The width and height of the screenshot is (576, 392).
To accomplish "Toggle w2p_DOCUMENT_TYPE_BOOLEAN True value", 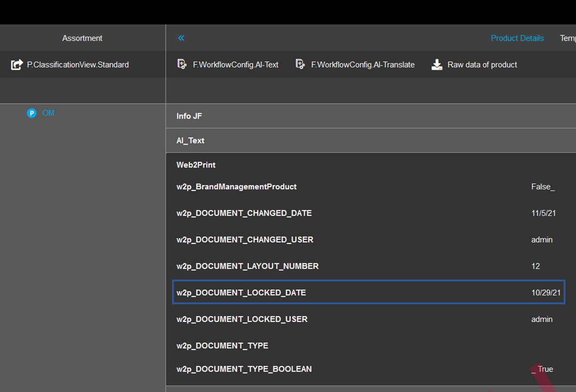I will click(x=543, y=369).
